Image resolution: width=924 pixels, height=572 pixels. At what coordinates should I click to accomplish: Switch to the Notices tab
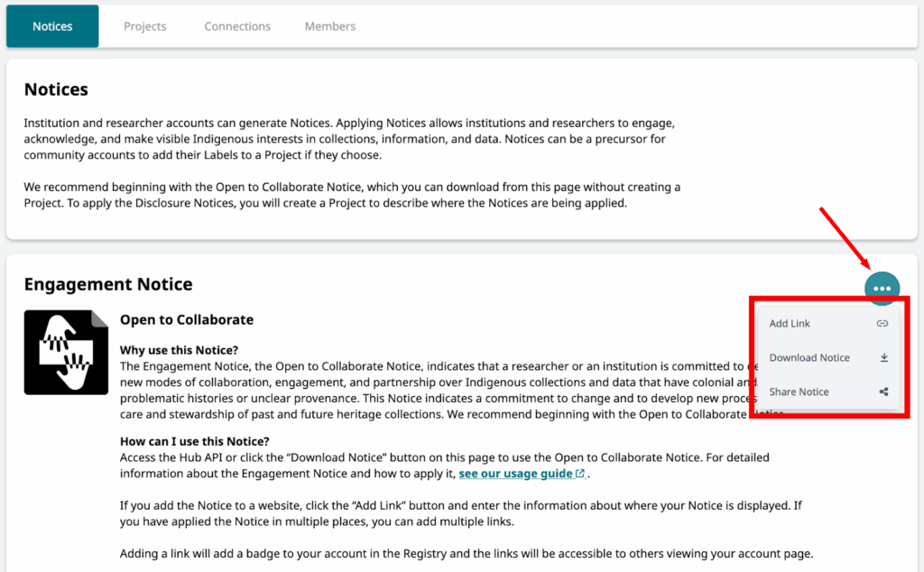(52, 26)
